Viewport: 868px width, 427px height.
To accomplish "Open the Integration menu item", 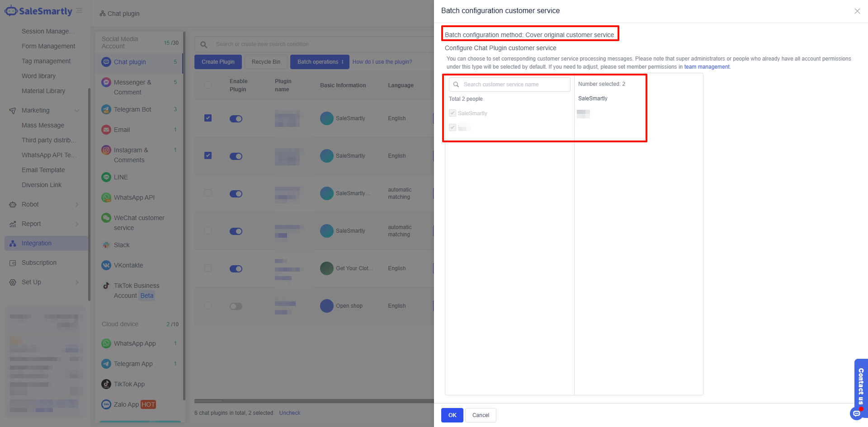I will 37,243.
